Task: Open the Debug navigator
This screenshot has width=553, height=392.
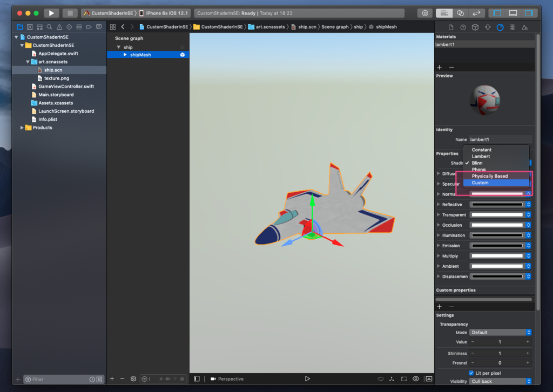Action: pos(79,27)
